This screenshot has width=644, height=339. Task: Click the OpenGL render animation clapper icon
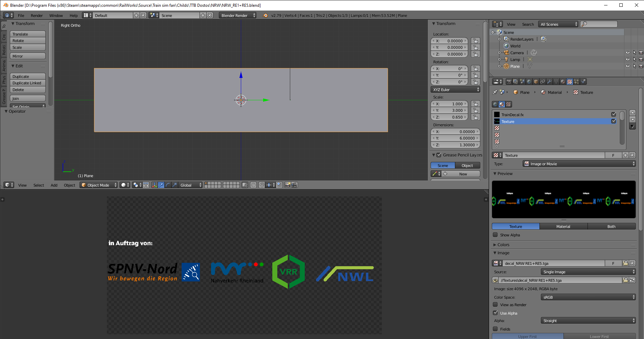tap(294, 185)
